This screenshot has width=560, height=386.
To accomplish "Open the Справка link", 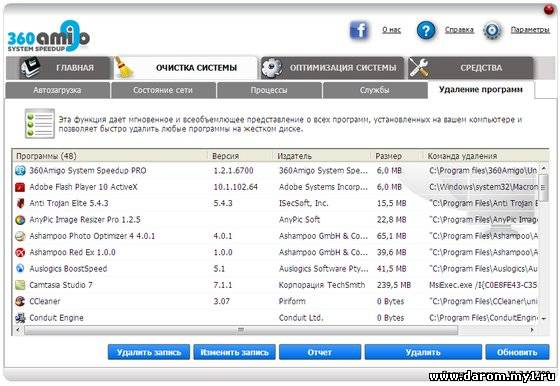I will tap(459, 30).
